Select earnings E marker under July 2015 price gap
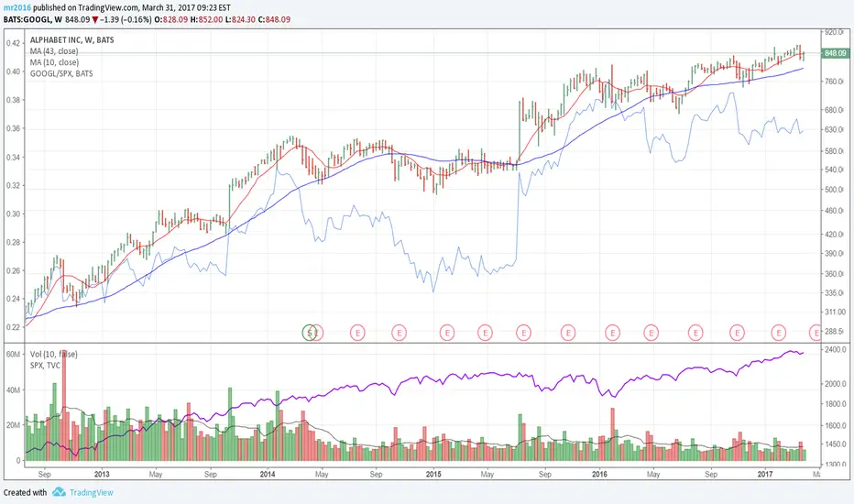Viewport: 854px width, 504px height. pos(523,332)
